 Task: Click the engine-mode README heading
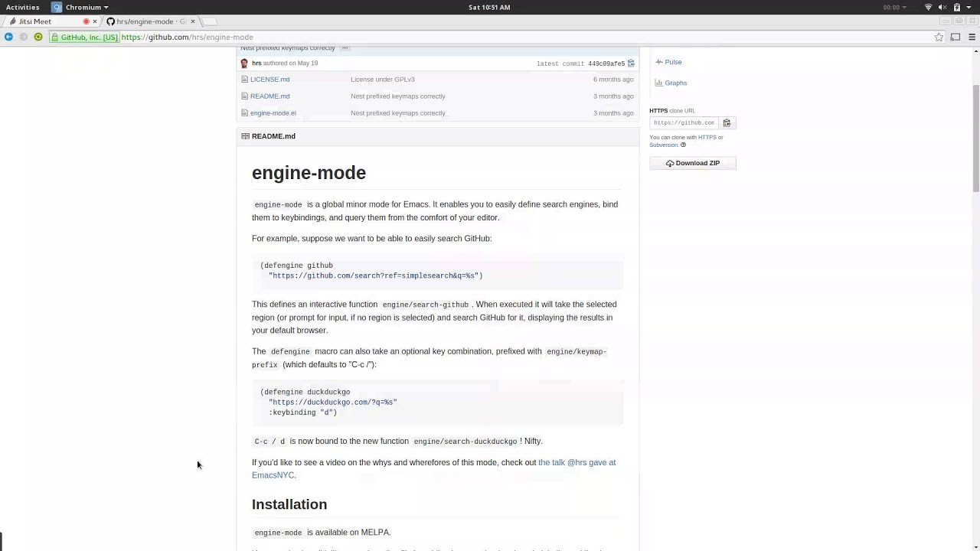coord(309,173)
